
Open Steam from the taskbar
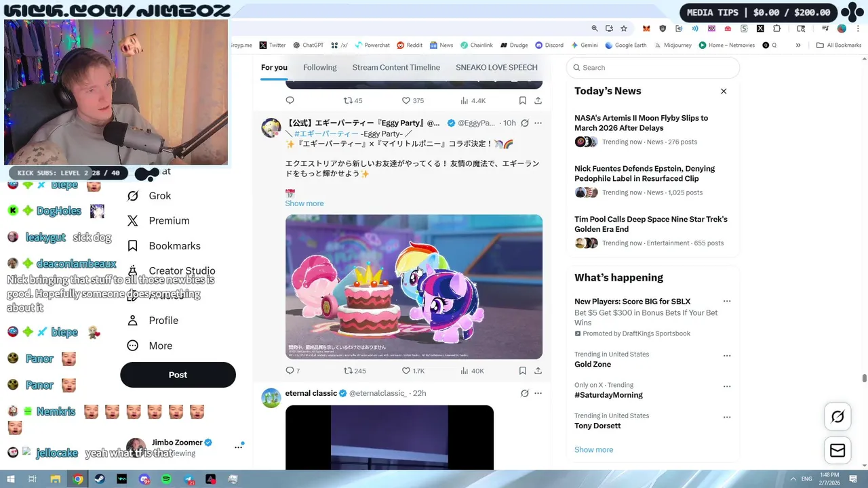[x=100, y=479]
